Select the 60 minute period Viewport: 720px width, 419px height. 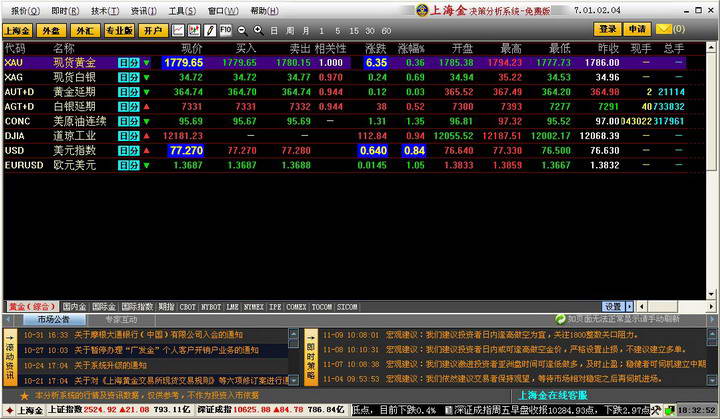pos(386,31)
